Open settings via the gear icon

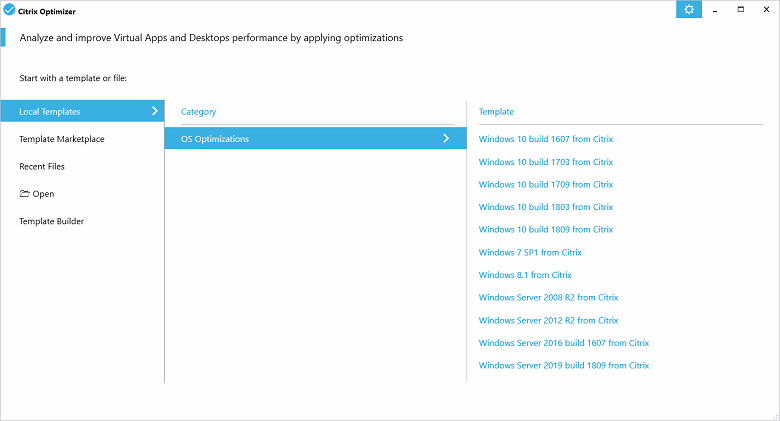[688, 9]
